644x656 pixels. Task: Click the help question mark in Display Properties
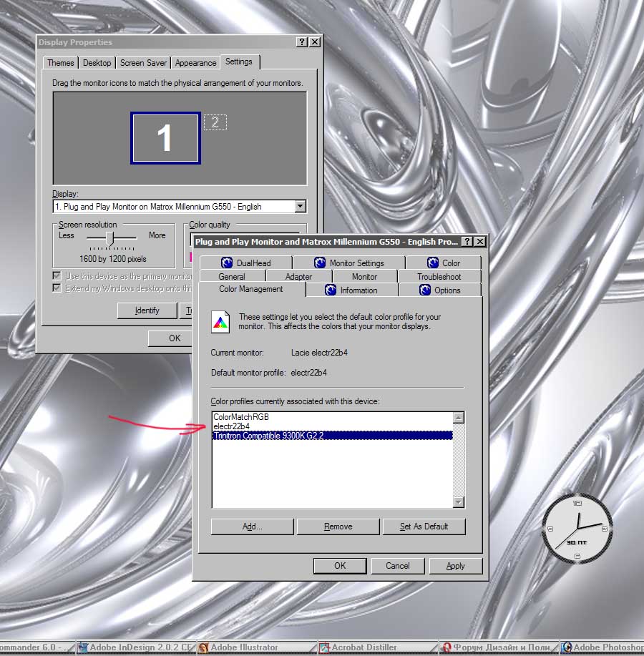[302, 41]
